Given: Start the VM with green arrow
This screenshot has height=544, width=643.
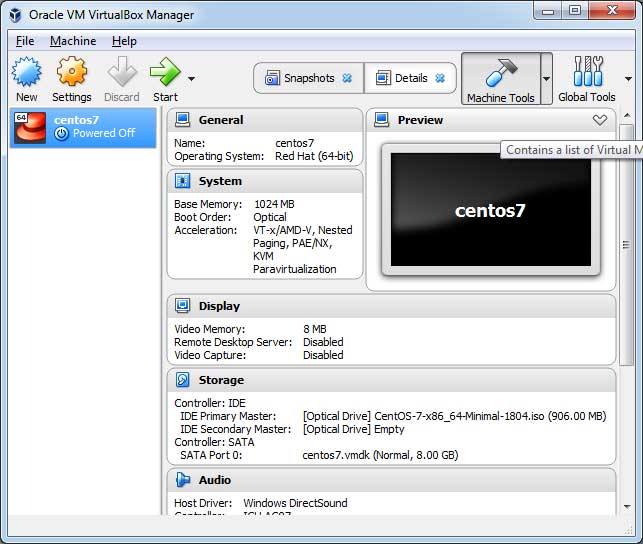Looking at the screenshot, I should (x=165, y=72).
